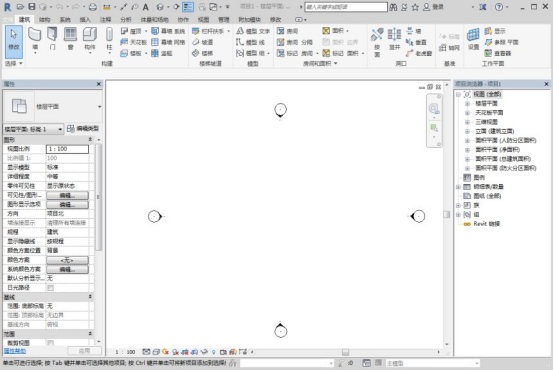
Task: Collapse the Graphics (图形) properties section
Action: [x=90, y=140]
